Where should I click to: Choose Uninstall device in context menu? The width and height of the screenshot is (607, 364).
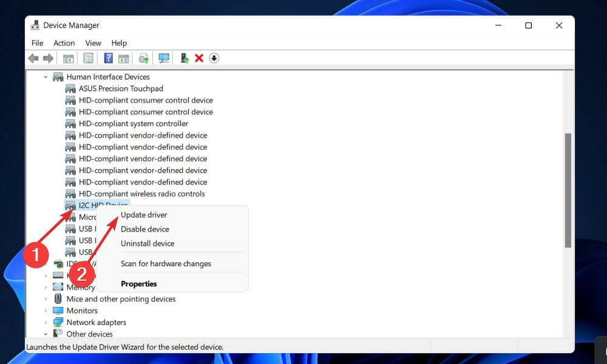(147, 243)
